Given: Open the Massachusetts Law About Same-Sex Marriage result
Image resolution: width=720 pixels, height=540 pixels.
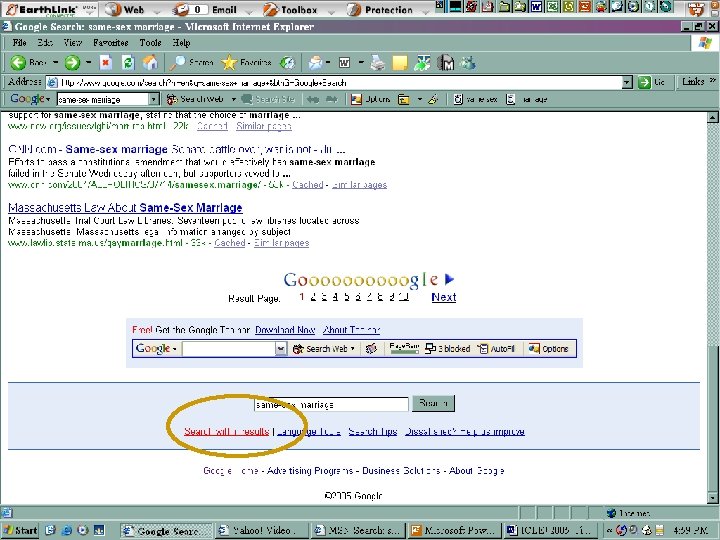Looking at the screenshot, I should click(125, 208).
